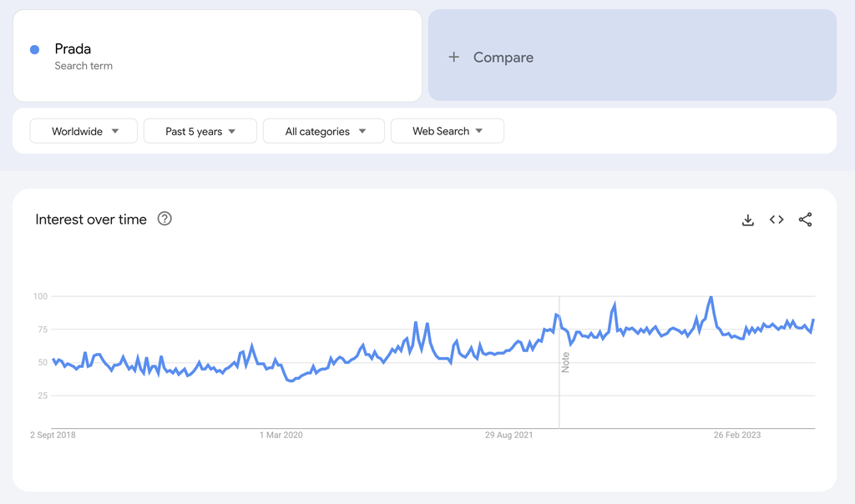Click the 1 Mar 2020 axis label
Image resolution: width=855 pixels, height=504 pixels.
281,435
